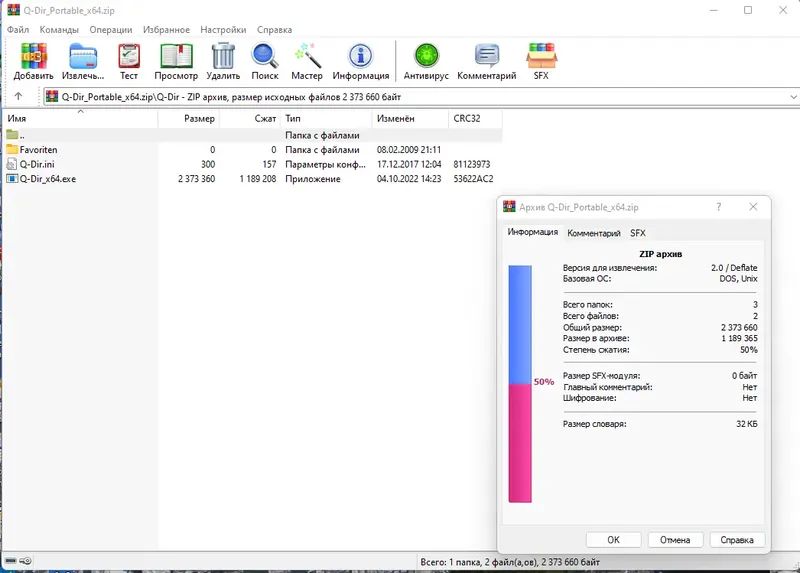Go up one folder level arrow
The height and width of the screenshot is (573, 800).
[18, 96]
